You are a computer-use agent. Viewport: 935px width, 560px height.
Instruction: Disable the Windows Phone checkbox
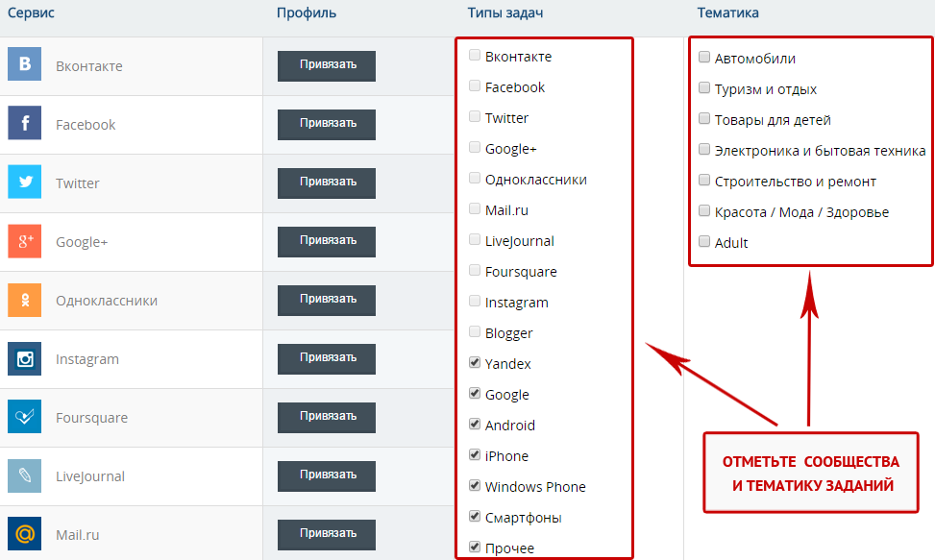point(475,485)
